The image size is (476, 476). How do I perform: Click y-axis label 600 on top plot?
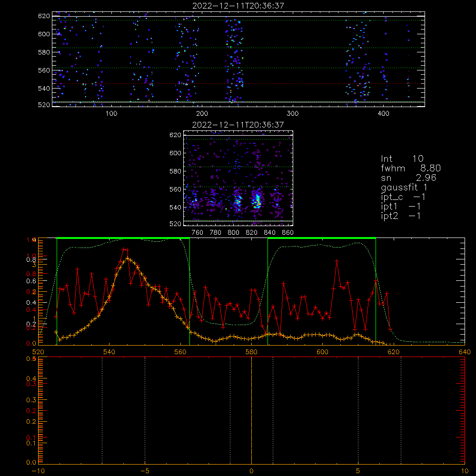tap(44, 34)
